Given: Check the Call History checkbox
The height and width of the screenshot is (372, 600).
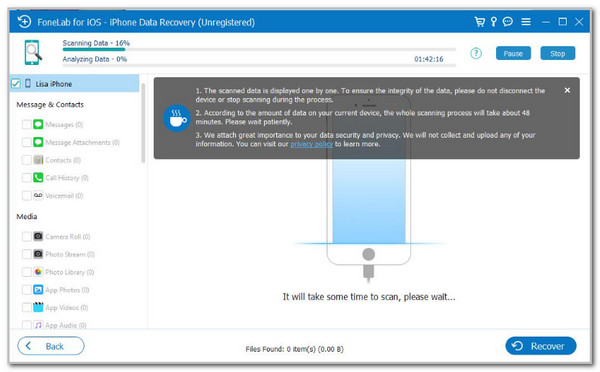Looking at the screenshot, I should (26, 178).
